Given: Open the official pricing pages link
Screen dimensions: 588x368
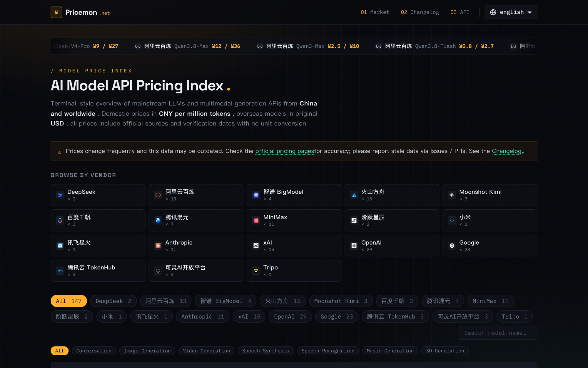Looking at the screenshot, I should 285,151.
